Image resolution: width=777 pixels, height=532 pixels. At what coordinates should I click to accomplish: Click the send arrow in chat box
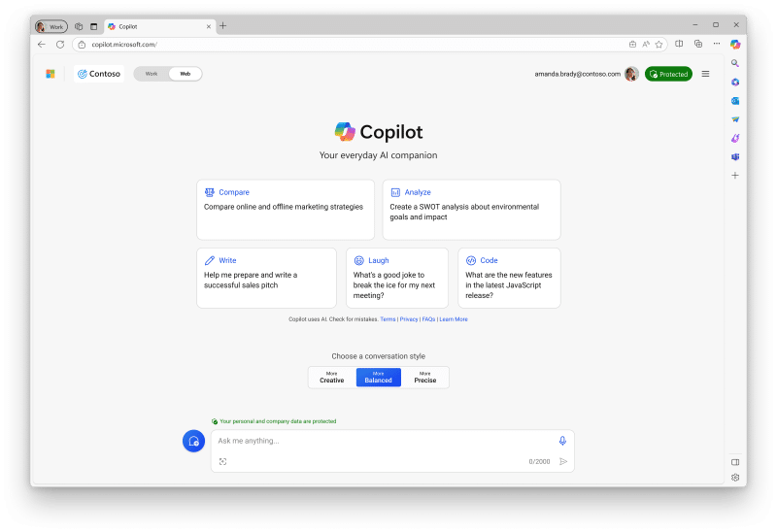tap(563, 462)
